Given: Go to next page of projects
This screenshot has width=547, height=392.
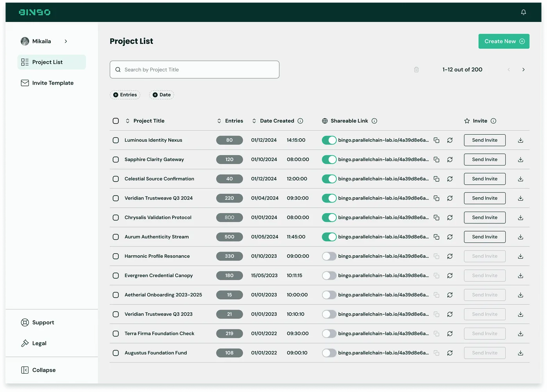Looking at the screenshot, I should pos(524,69).
